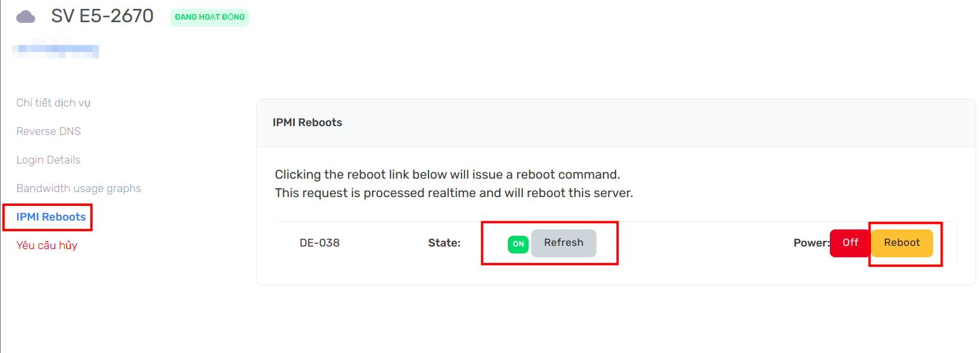Image resolution: width=980 pixels, height=353 pixels.
Task: Go to Reverse DNS in the sidebar
Action: pyautogui.click(x=48, y=131)
